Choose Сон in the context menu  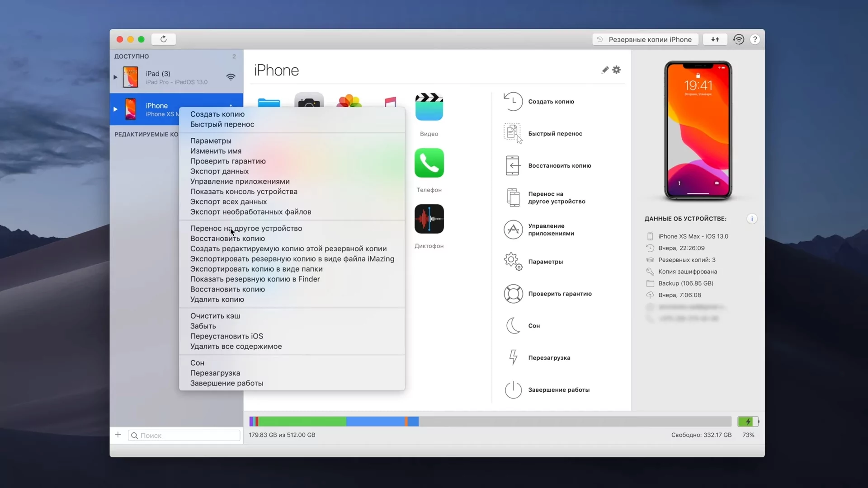(x=292, y=363)
